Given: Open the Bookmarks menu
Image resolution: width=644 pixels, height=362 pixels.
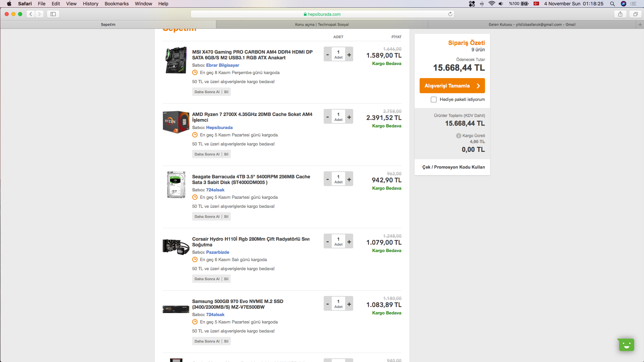Looking at the screenshot, I should [x=116, y=4].
